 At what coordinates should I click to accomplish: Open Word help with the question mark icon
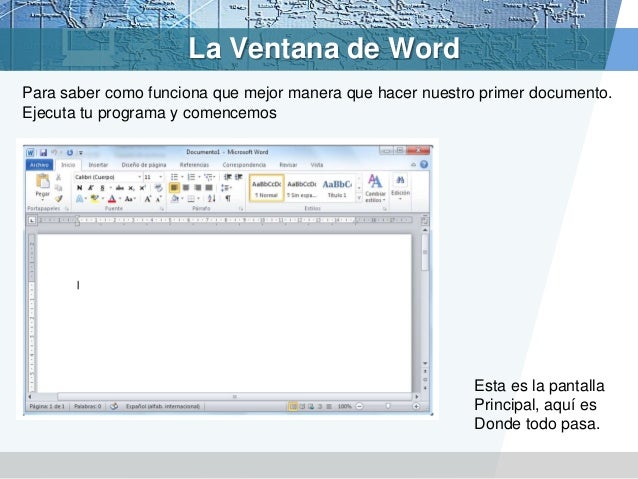[424, 164]
